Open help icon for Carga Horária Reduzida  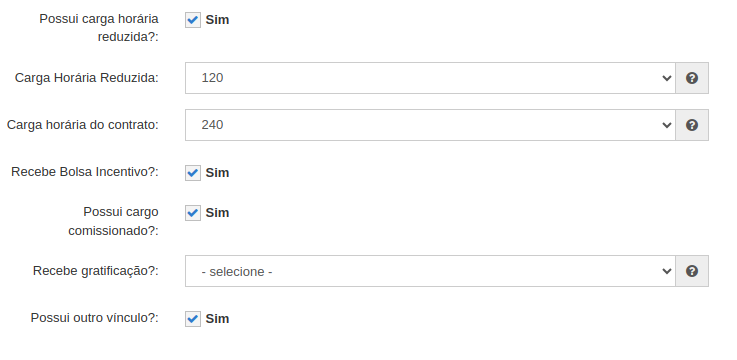(x=691, y=78)
